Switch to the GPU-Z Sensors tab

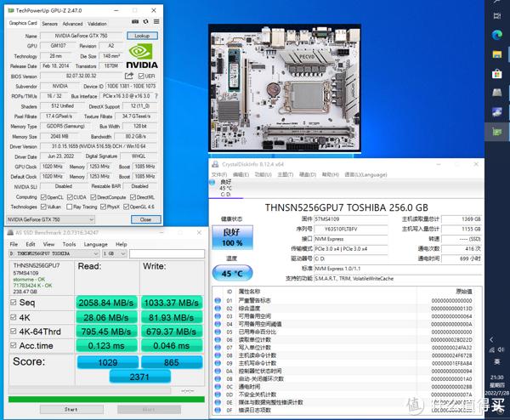(x=50, y=24)
